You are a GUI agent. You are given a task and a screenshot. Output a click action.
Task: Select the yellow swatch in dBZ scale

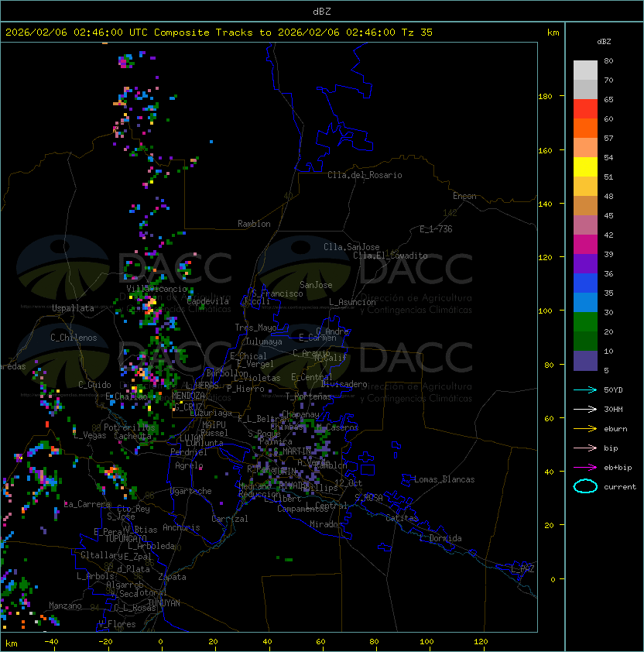(585, 166)
